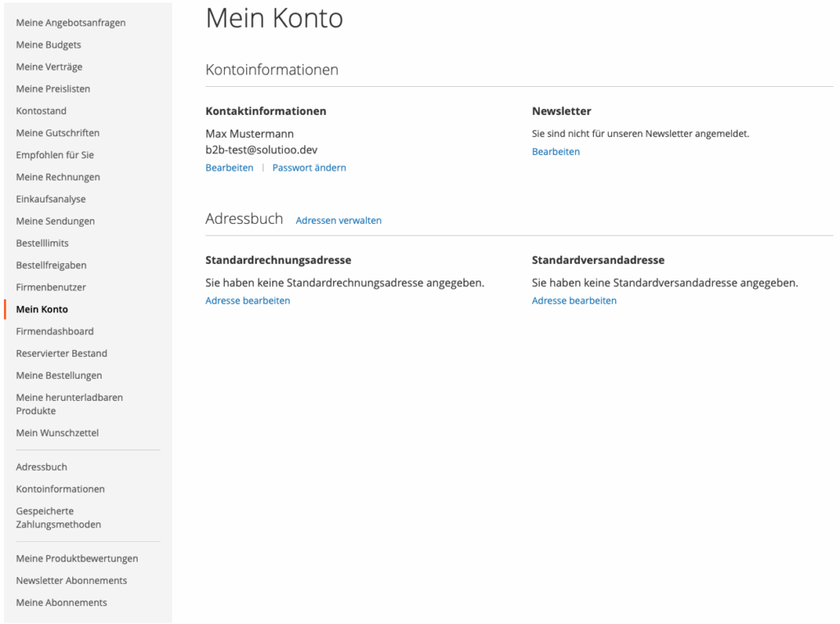Open Meine Rechnungen section
840x624 pixels.
click(x=58, y=177)
